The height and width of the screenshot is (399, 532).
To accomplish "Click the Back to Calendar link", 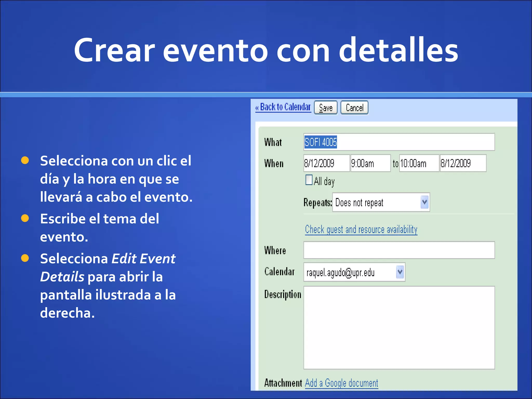I will (283, 107).
